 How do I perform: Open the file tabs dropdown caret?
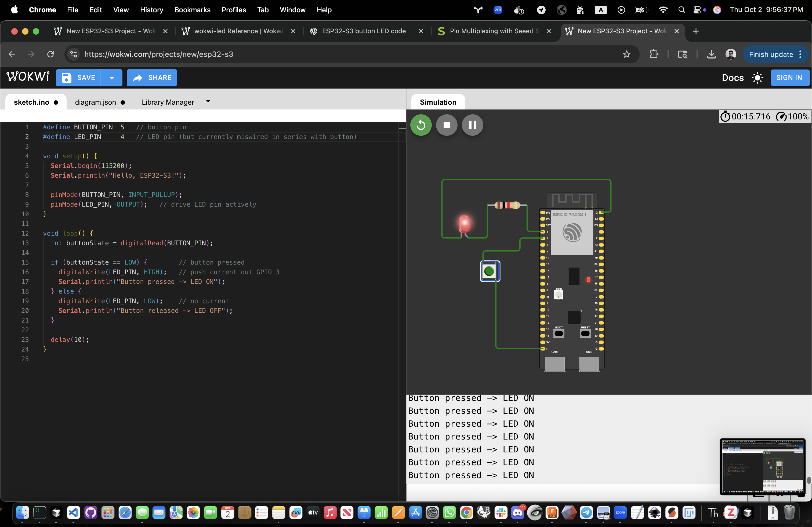[x=208, y=102]
